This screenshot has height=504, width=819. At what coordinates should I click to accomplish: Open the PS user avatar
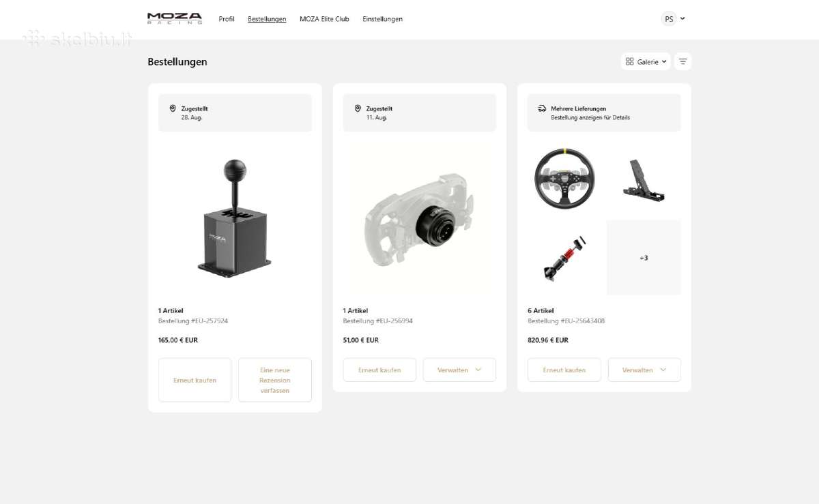669,19
